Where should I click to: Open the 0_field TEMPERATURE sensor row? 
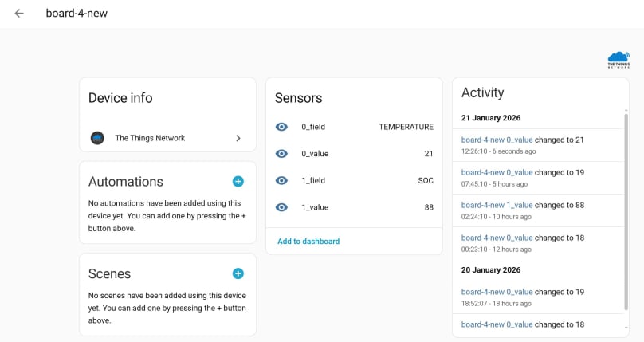point(354,127)
